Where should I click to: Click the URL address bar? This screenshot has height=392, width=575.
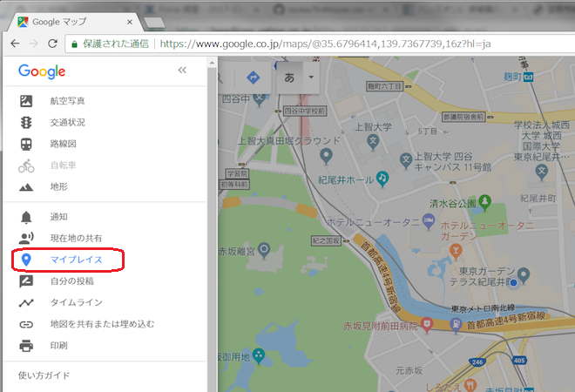tap(319, 44)
